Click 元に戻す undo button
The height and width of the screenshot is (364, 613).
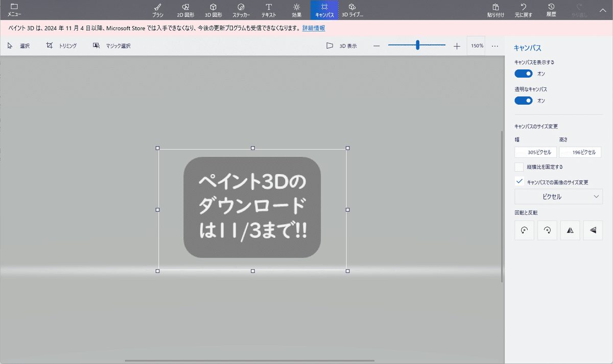524,10
